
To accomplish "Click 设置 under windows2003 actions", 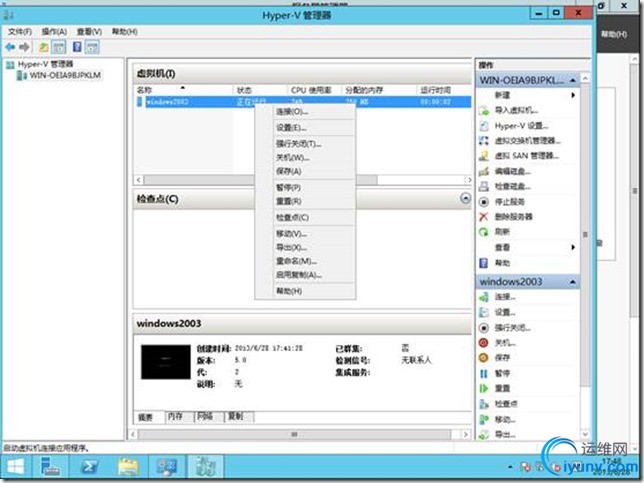I will tap(505, 313).
